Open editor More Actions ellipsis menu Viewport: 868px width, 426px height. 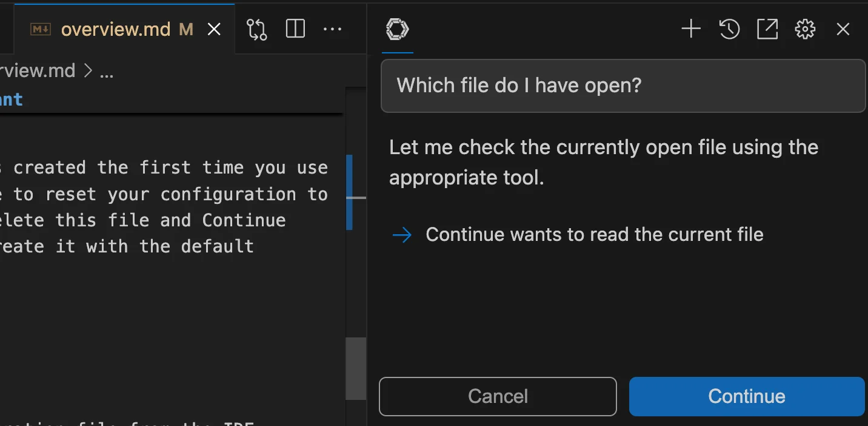332,29
